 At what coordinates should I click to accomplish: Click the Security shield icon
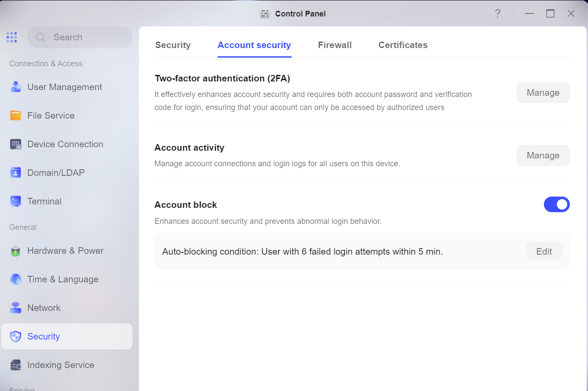pos(16,336)
